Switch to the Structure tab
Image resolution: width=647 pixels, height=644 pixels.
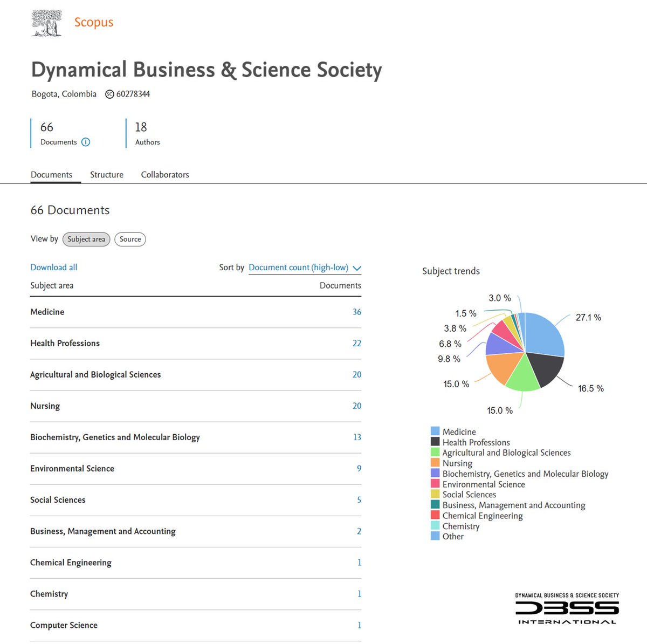tap(107, 175)
